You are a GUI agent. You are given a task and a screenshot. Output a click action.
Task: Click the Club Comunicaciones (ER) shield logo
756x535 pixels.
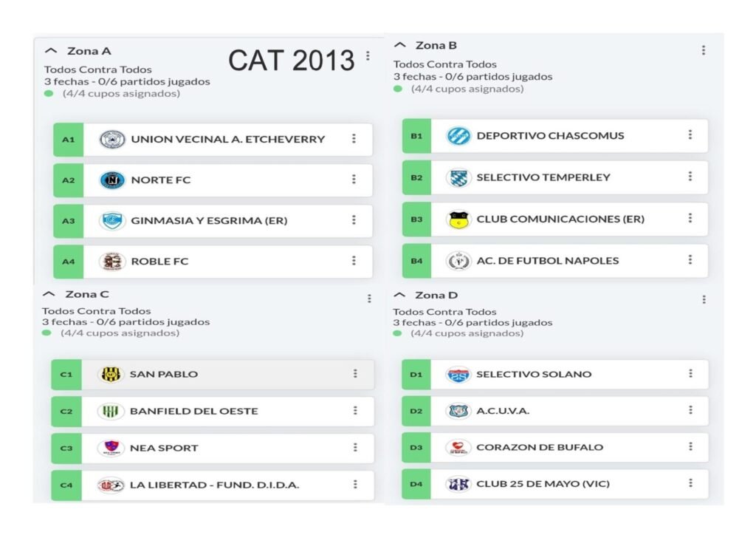(x=458, y=219)
